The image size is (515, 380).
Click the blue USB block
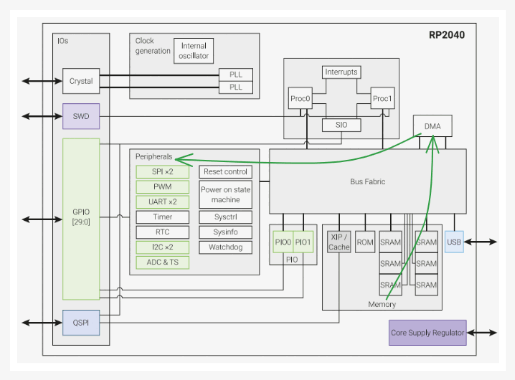tap(454, 242)
